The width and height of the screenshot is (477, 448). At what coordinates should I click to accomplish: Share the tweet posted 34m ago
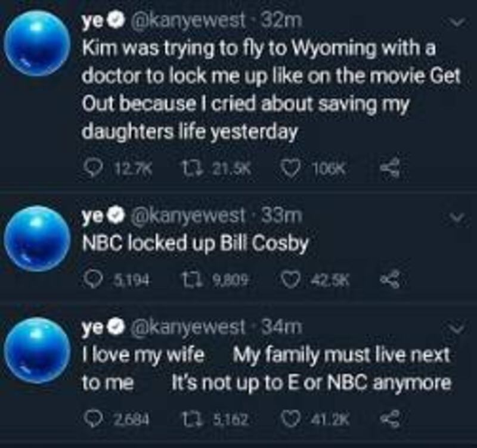pyautogui.click(x=390, y=420)
